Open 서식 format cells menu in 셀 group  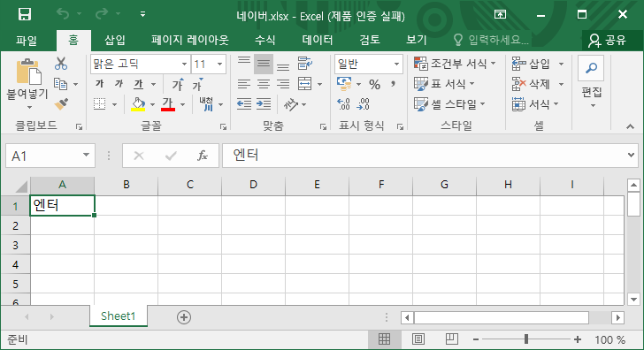535,104
